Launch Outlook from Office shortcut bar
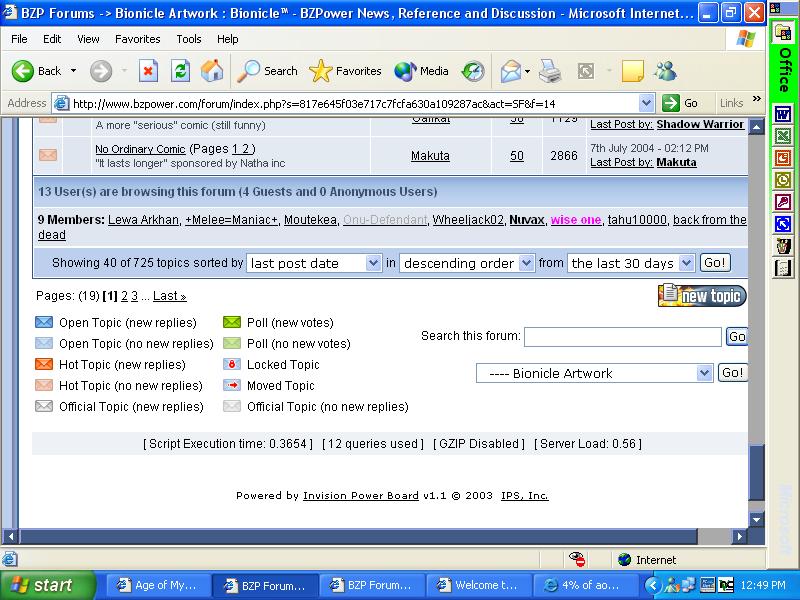Viewport: 800px width, 600px height. point(783,180)
